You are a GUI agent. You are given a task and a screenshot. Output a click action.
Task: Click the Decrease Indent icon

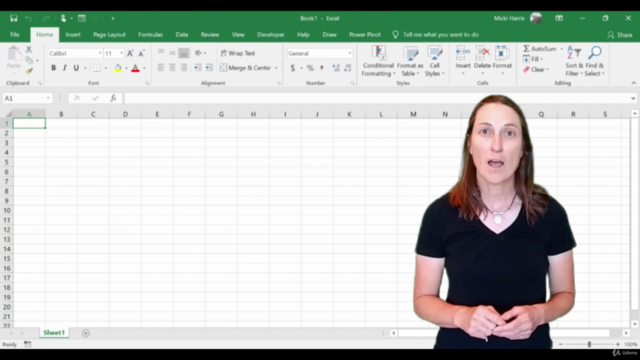[x=198, y=68]
